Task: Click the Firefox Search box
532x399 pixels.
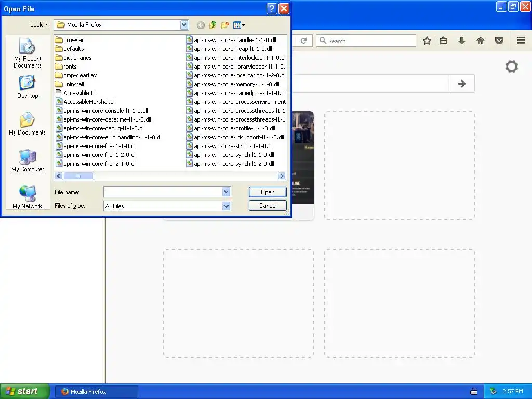Action: pos(366,41)
